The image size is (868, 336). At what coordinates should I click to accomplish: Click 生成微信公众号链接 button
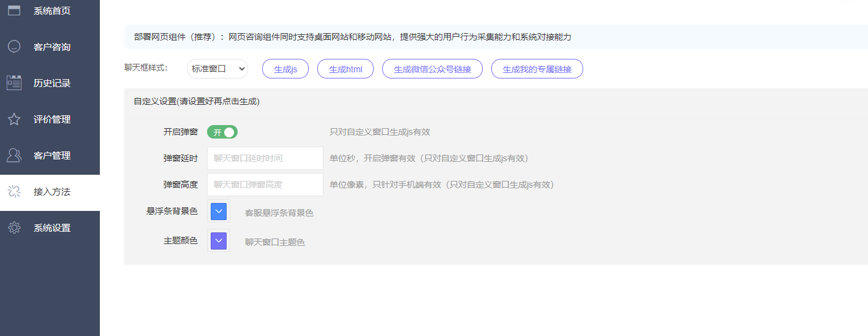[432, 69]
